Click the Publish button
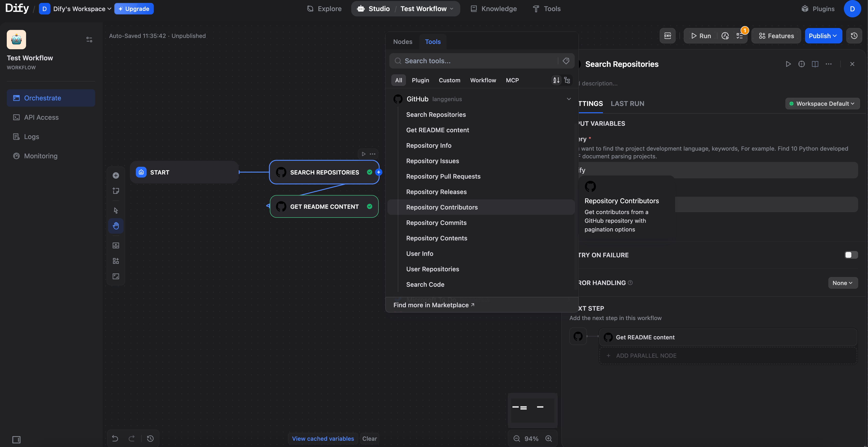Viewport: 868px width, 447px height. tap(823, 36)
